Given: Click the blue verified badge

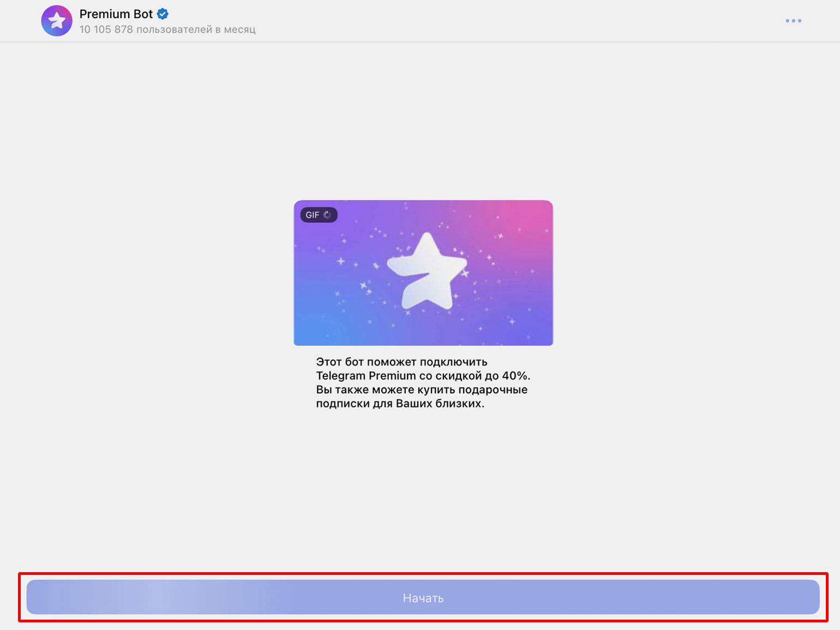Looking at the screenshot, I should coord(163,14).
